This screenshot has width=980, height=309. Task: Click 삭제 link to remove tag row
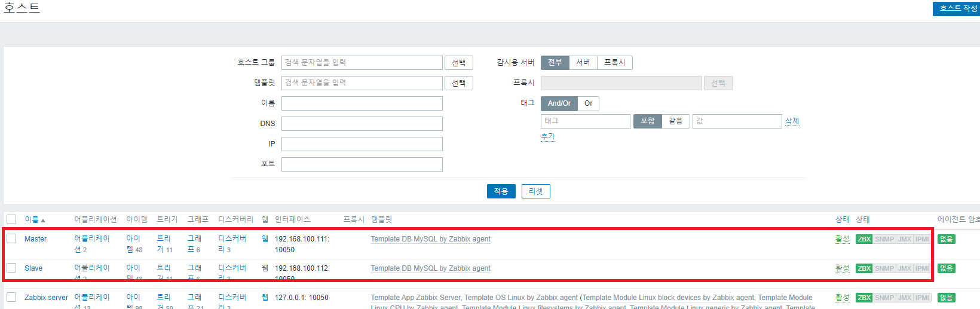792,121
